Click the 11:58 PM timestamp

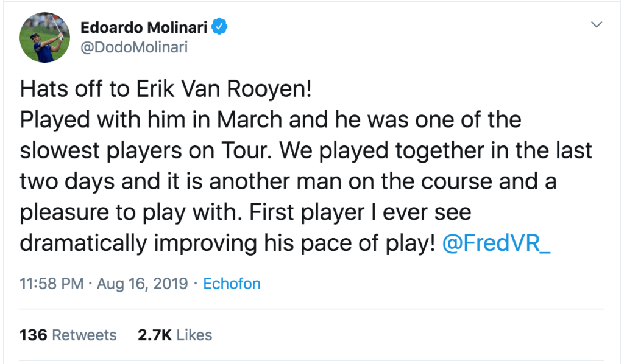(51, 284)
